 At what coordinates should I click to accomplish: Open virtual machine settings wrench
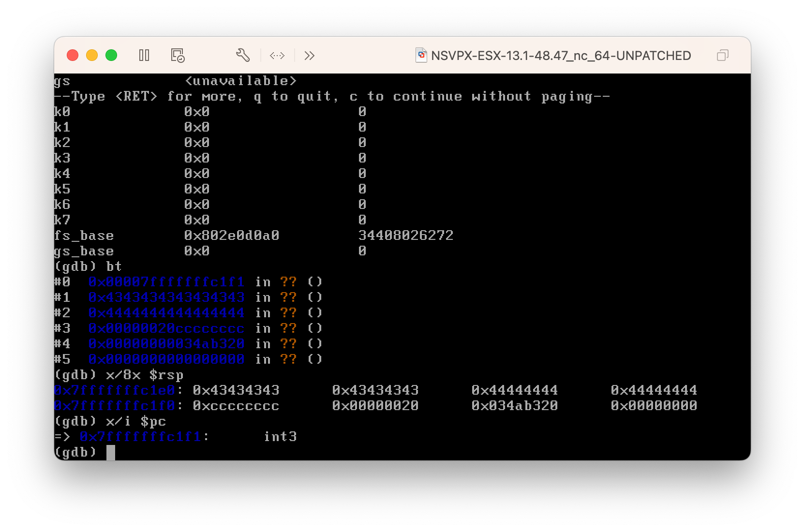(243, 55)
